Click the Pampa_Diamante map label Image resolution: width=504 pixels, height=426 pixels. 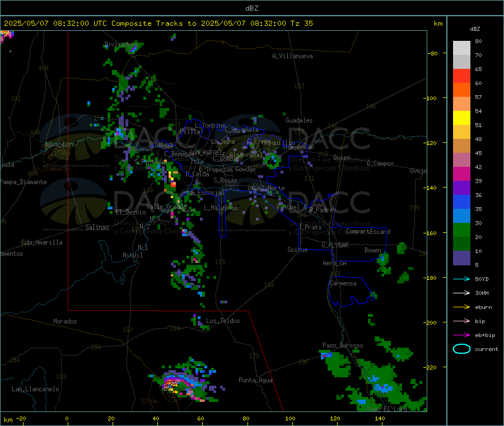(x=23, y=182)
